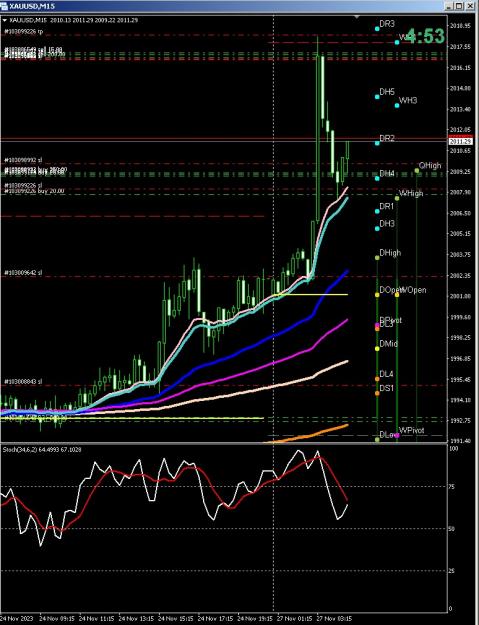Click the 4:53 candle countdown timer
Viewport: 479px width, 625px height.
pos(425,36)
